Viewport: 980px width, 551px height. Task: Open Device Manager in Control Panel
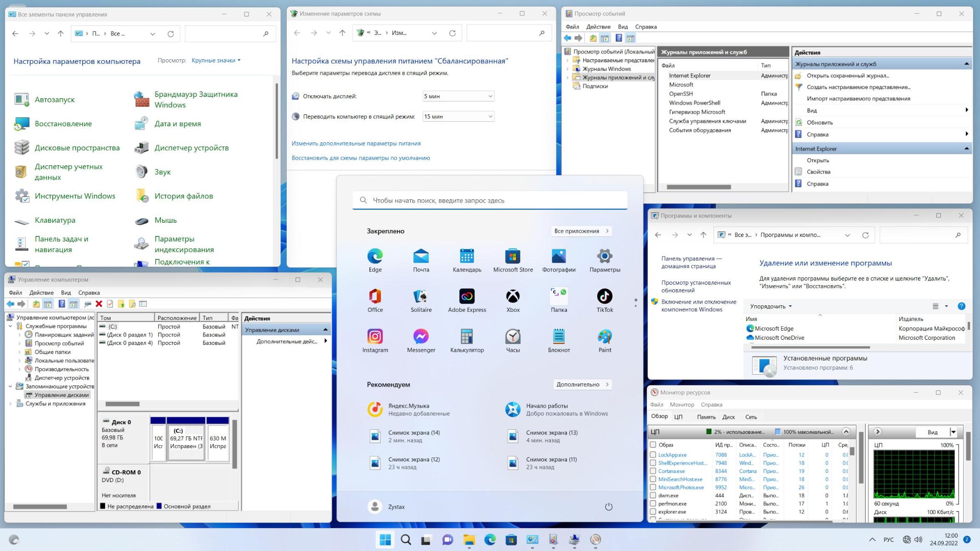[x=191, y=148]
